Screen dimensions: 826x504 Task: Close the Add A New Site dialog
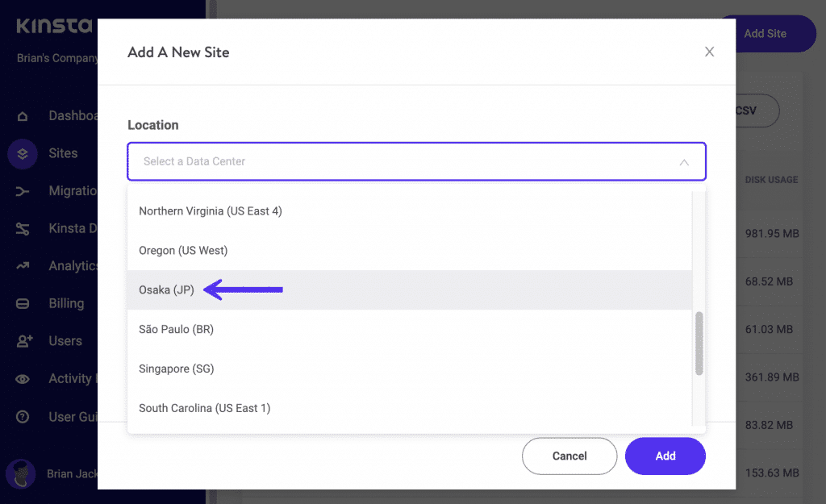pos(709,52)
